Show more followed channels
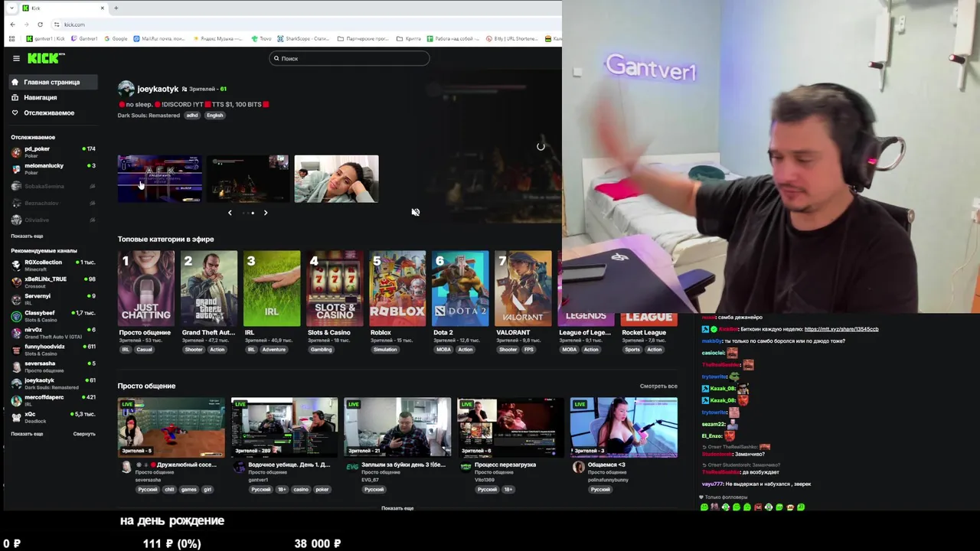The height and width of the screenshot is (551, 980). tap(27, 236)
